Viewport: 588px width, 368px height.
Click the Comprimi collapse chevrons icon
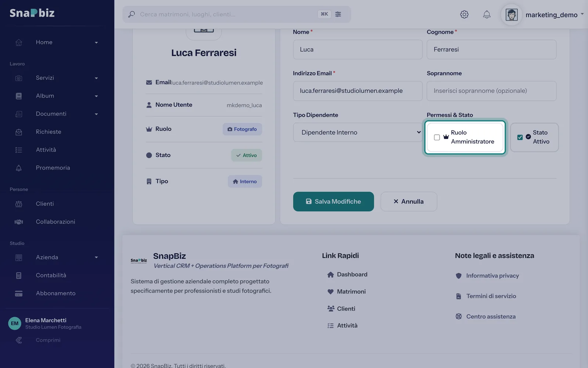[x=19, y=340]
